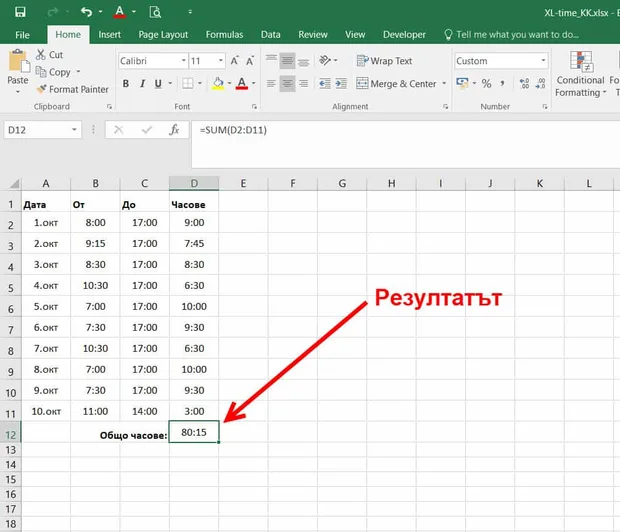Screen dimensions: 620x532
Task: Click the Comma Style icon
Action: [x=502, y=83]
